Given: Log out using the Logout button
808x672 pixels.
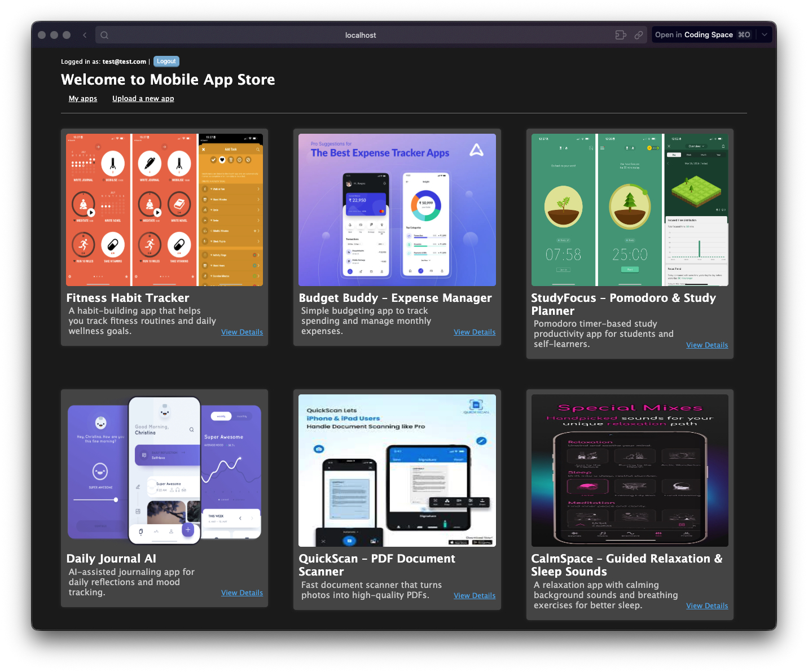Looking at the screenshot, I should point(166,62).
